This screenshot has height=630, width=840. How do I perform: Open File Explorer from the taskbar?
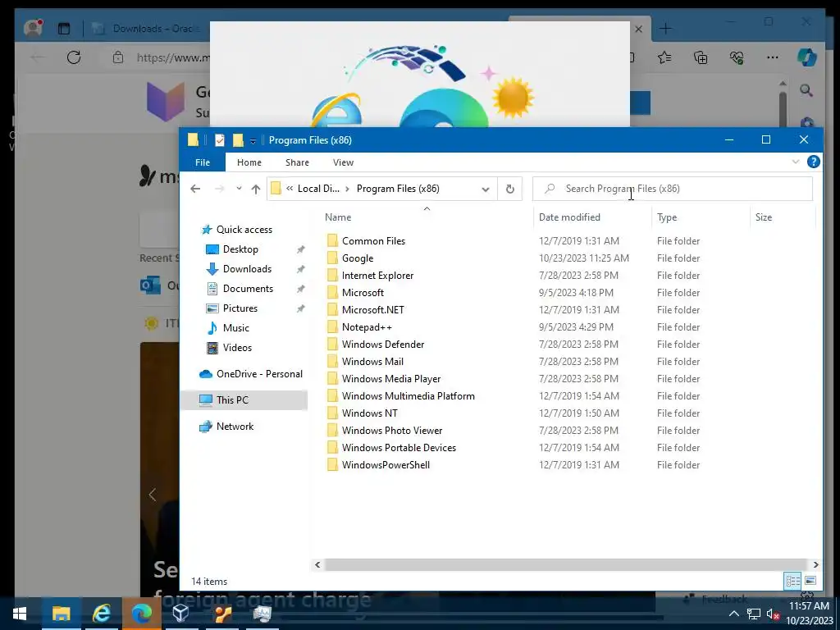click(x=61, y=614)
